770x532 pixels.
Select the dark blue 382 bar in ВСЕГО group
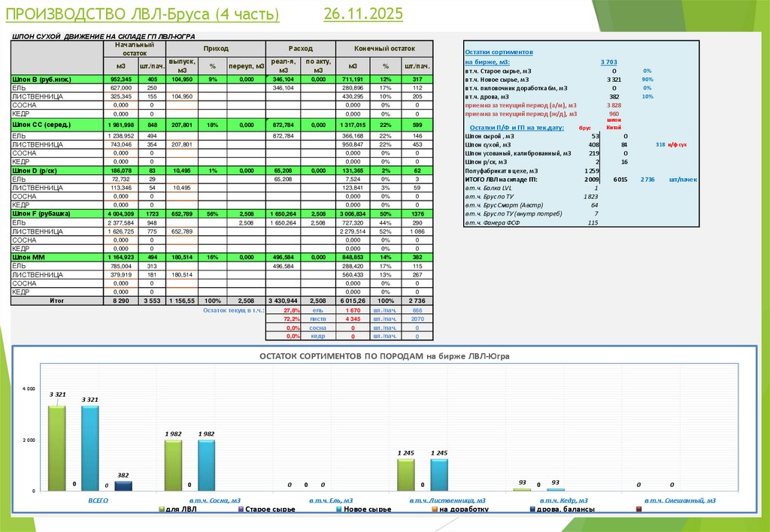point(123,486)
